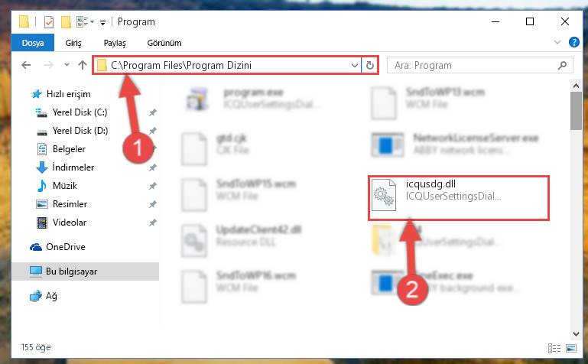This screenshot has width=588, height=364.
Task: Select Yerel Disk (C:) in sidebar
Action: point(80,112)
